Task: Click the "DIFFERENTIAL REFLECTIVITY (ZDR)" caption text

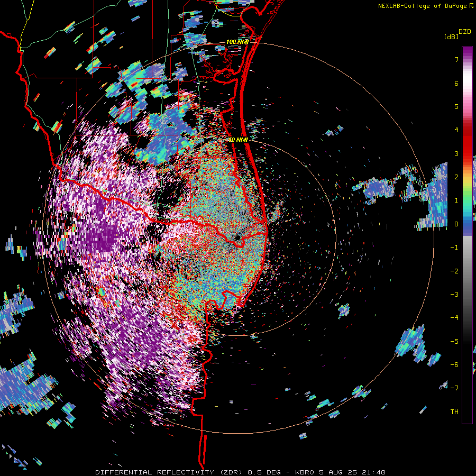Action: [170, 472]
